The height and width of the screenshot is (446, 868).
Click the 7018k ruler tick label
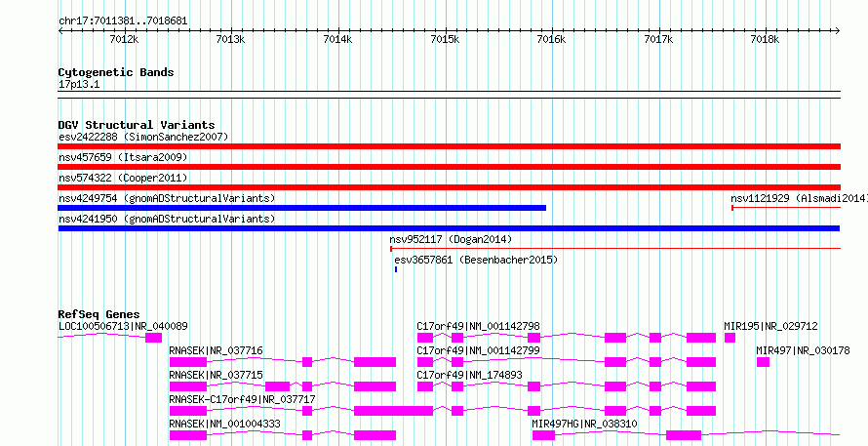coord(765,39)
